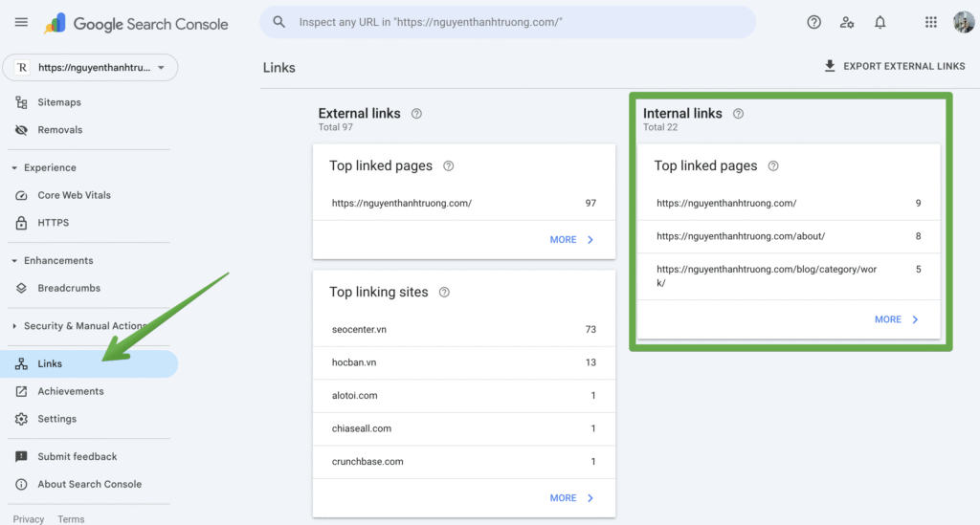Open Breadcrumbs enhancement report
The image size is (980, 525).
(68, 288)
